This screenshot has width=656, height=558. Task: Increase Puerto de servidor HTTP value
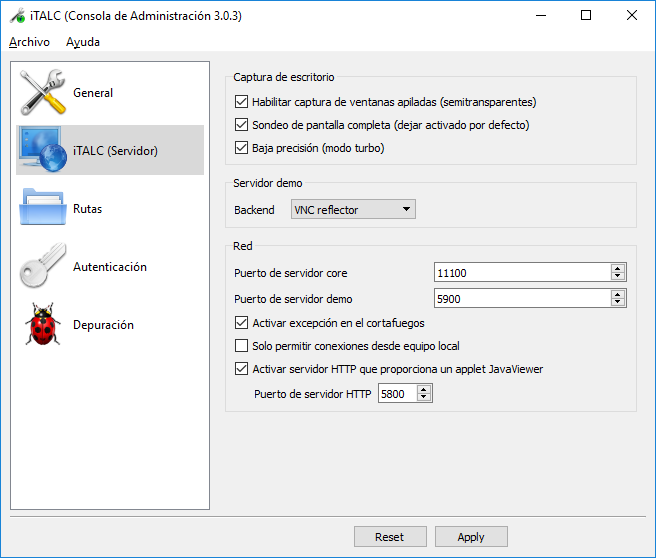pos(424,390)
